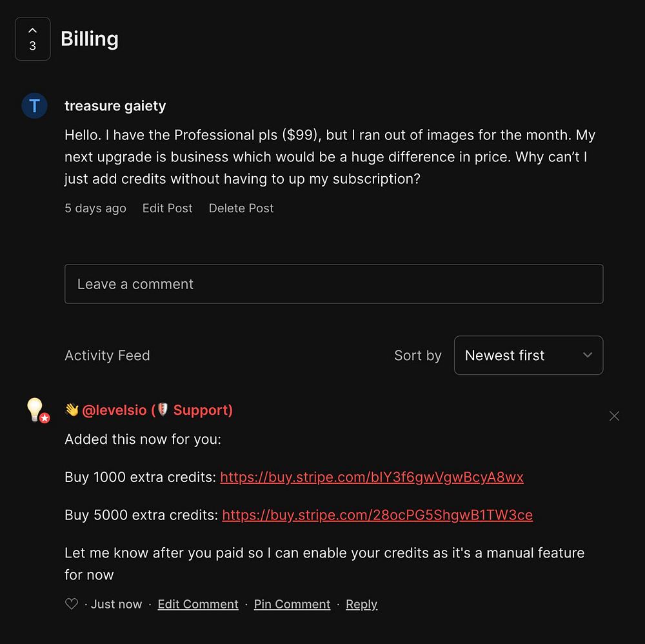Open the Newest first sort dropdown
Image resolution: width=645 pixels, height=644 pixels.
[528, 355]
